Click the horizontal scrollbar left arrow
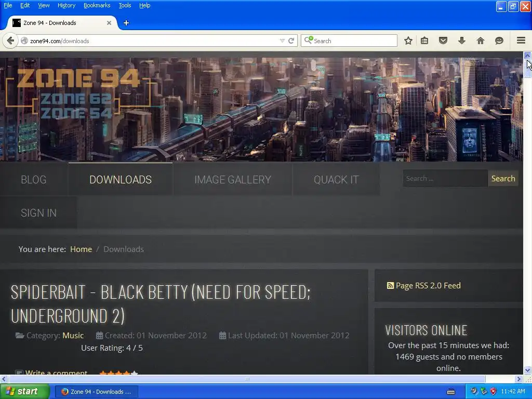The width and height of the screenshot is (532, 399). coord(4,379)
